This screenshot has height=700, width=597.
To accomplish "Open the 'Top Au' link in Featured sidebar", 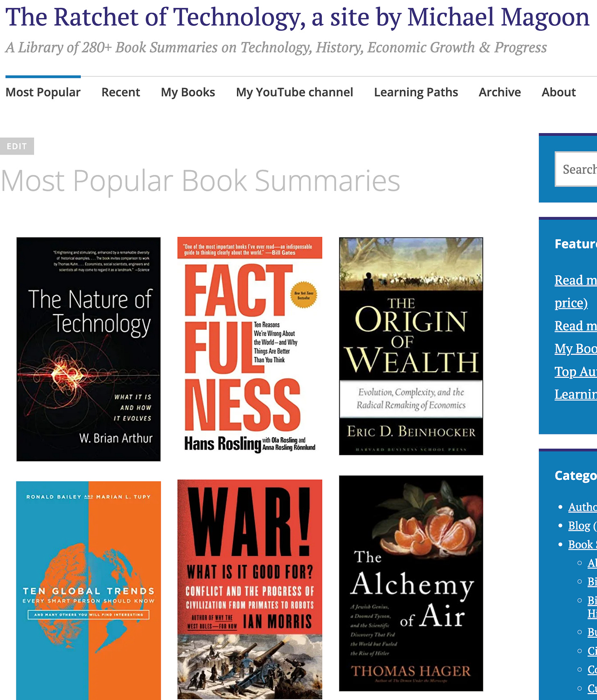I will click(576, 372).
